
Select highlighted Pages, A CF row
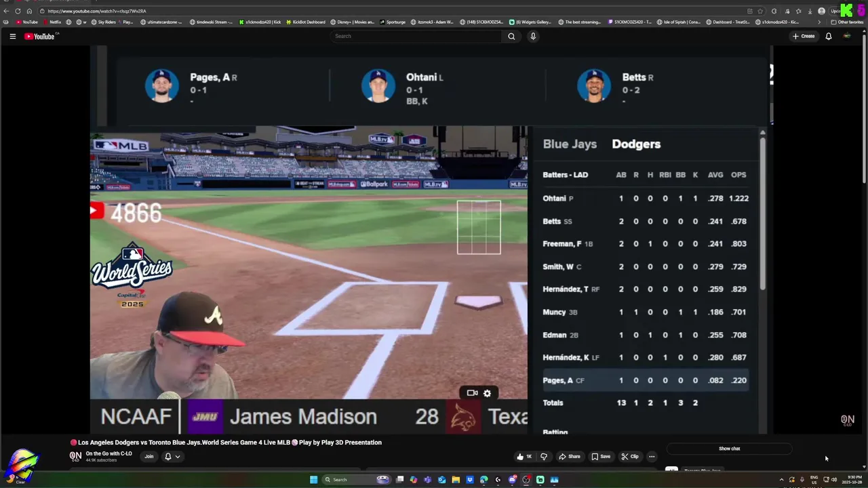pos(645,381)
